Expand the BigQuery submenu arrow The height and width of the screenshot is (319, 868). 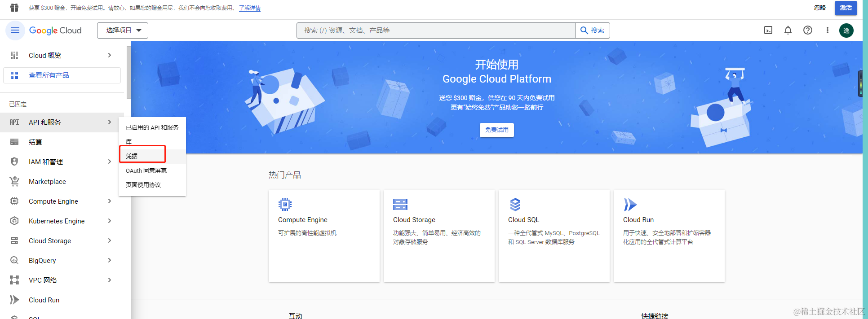coord(109,260)
